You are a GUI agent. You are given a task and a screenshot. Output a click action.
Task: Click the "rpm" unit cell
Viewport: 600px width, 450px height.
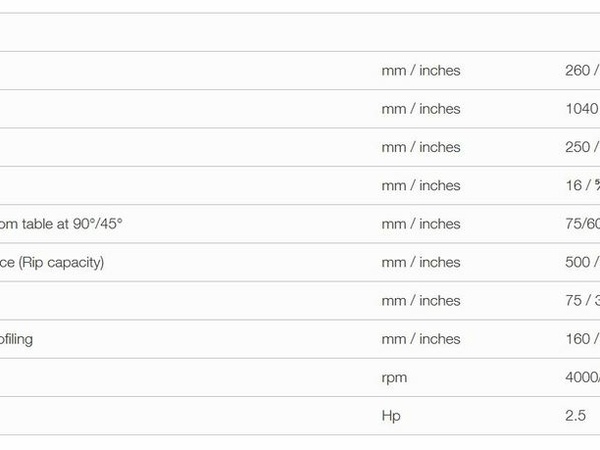(x=395, y=377)
